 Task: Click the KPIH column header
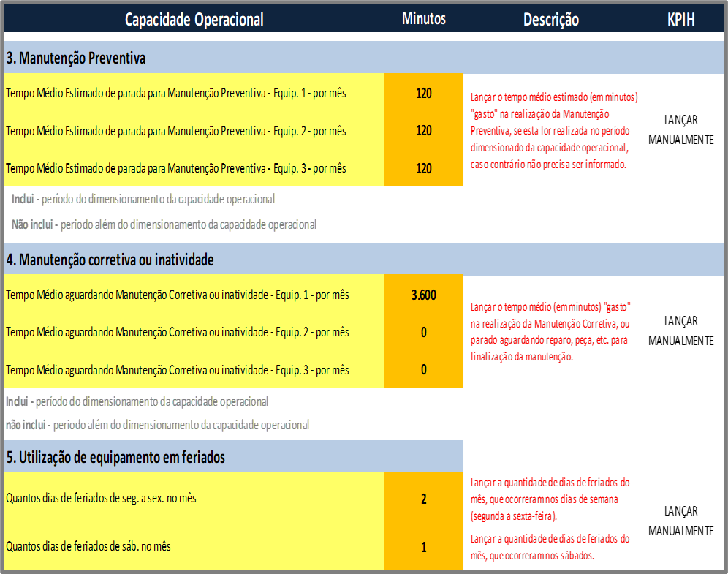coord(680,20)
